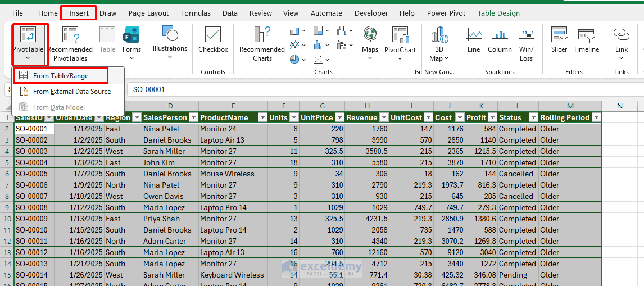
Task: Select row header 9
Action: click(x=7, y=207)
